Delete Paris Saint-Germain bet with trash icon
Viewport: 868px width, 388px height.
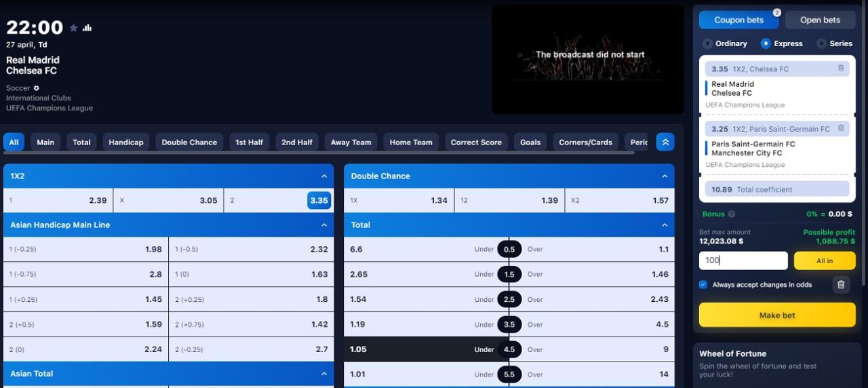tap(841, 128)
